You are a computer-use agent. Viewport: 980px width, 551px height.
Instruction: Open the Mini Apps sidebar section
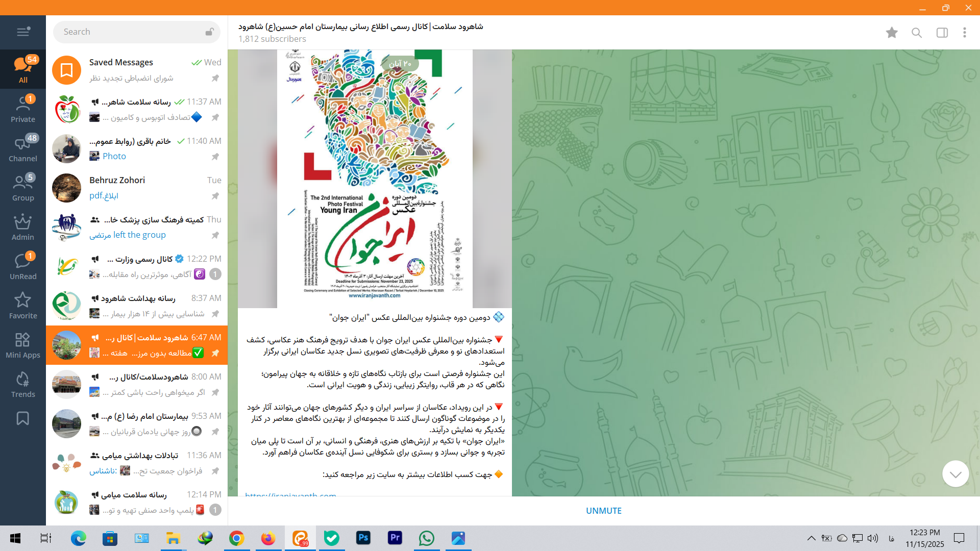[23, 345]
